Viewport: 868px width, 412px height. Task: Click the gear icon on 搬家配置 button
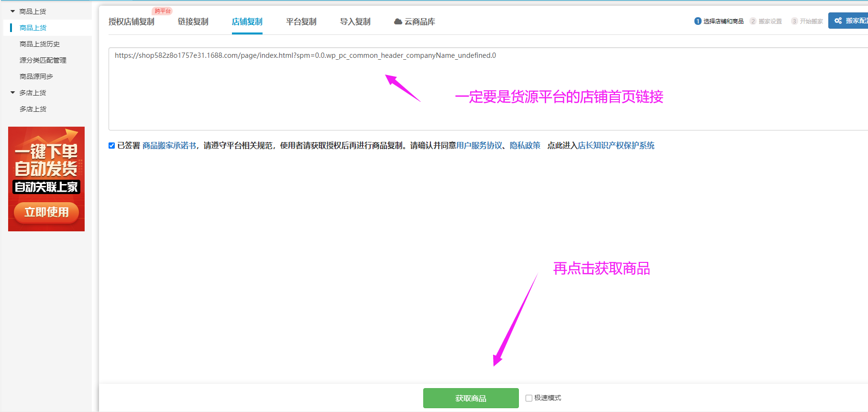pyautogui.click(x=838, y=21)
